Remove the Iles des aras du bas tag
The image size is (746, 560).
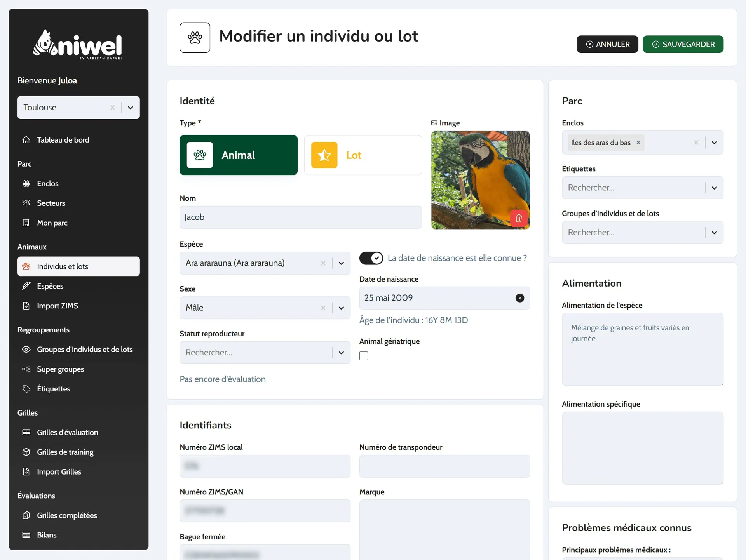(638, 143)
